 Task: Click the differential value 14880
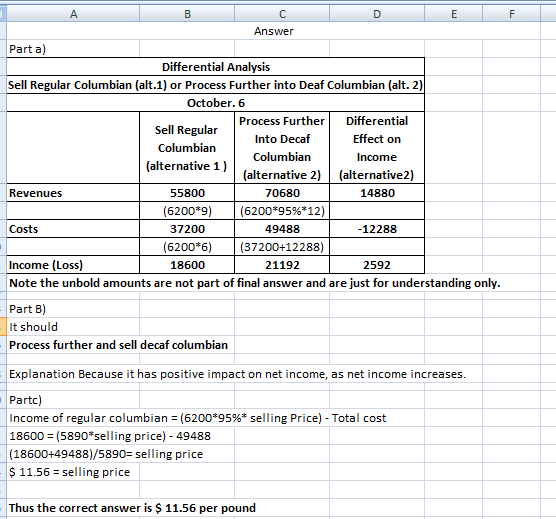[377, 193]
